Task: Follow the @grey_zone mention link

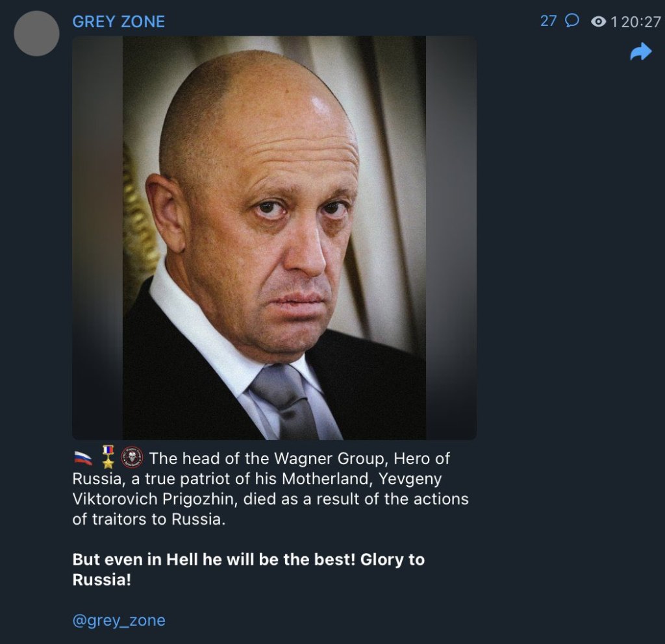Action: coord(119,620)
